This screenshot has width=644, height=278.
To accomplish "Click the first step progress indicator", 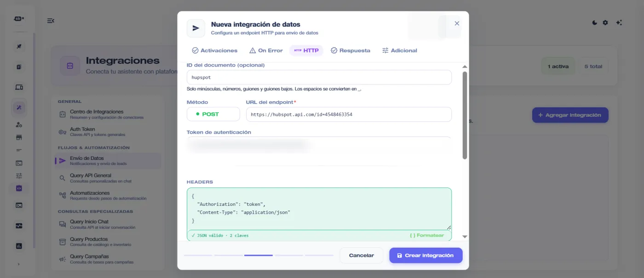I will pyautogui.click(x=198, y=255).
